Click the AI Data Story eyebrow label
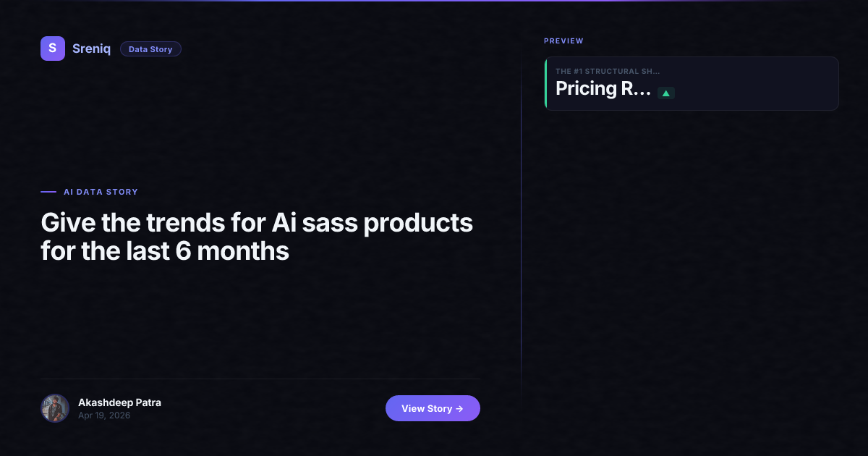 101,192
